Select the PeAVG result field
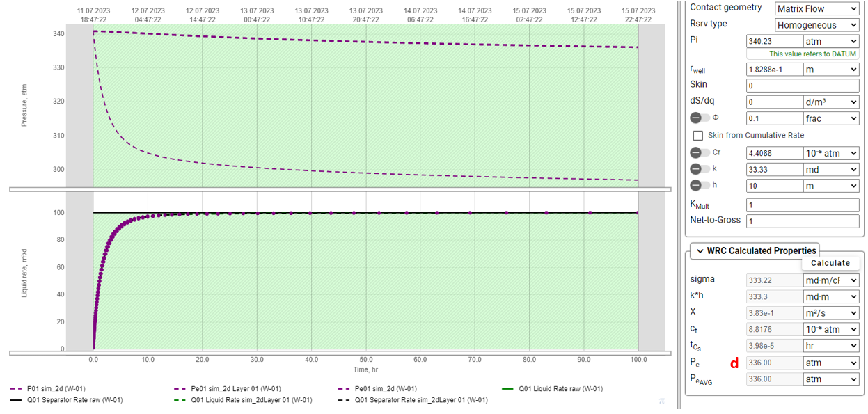 point(775,379)
